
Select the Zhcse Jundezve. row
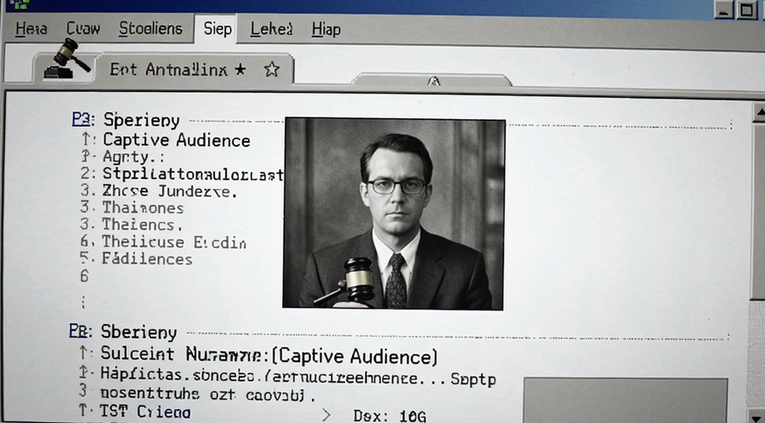[159, 191]
